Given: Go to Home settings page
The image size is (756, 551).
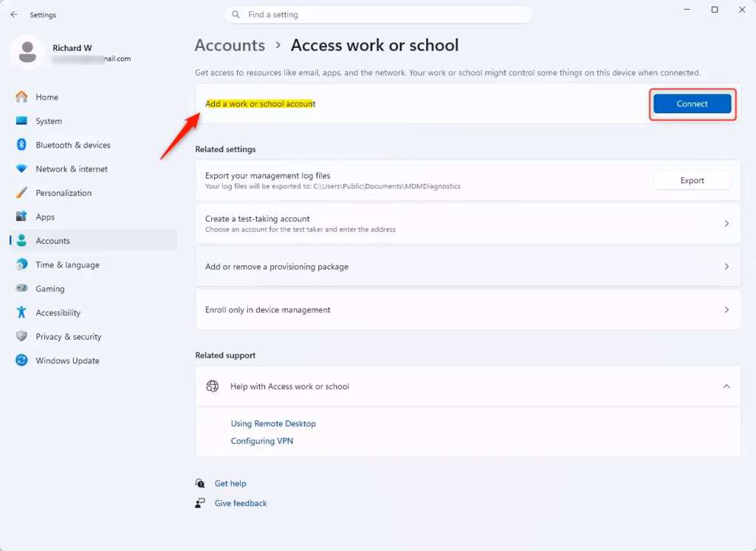Looking at the screenshot, I should pyautogui.click(x=94, y=97).
